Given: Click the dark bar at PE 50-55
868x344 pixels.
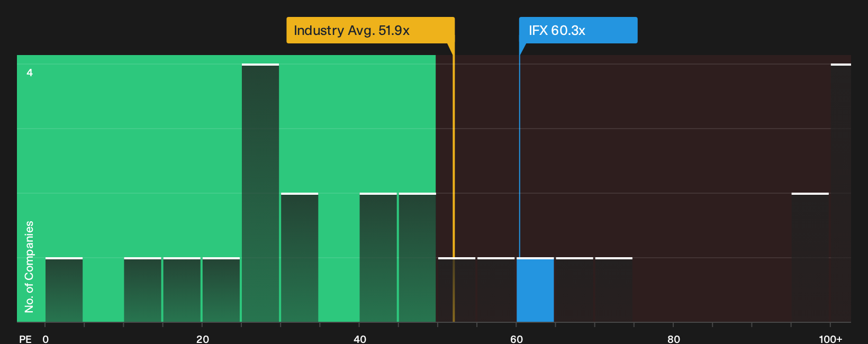Looking at the screenshot, I should [457, 290].
